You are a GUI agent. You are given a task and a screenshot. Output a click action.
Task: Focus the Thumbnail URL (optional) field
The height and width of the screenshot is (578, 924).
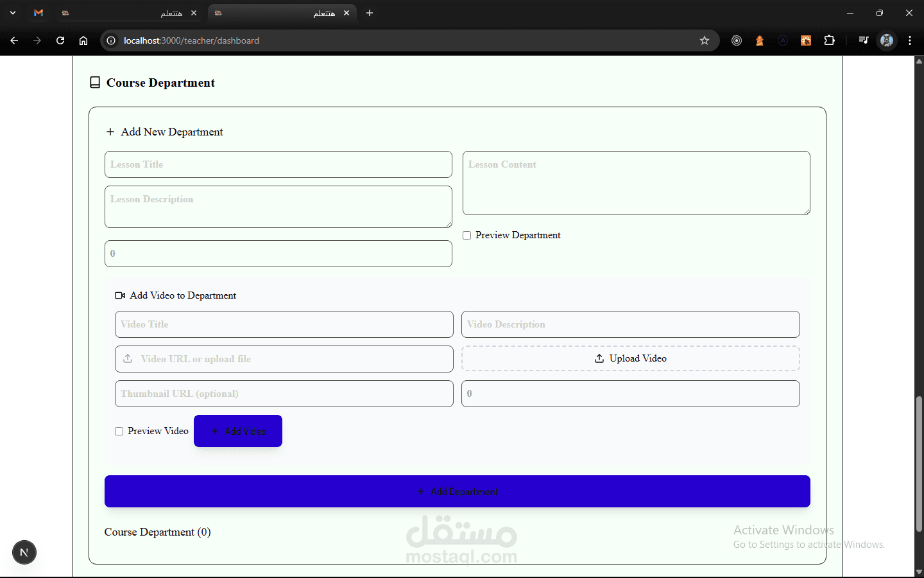[x=284, y=394]
